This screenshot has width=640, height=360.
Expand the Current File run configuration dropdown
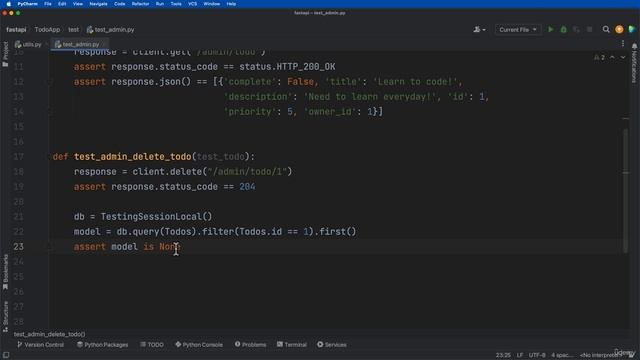518,29
